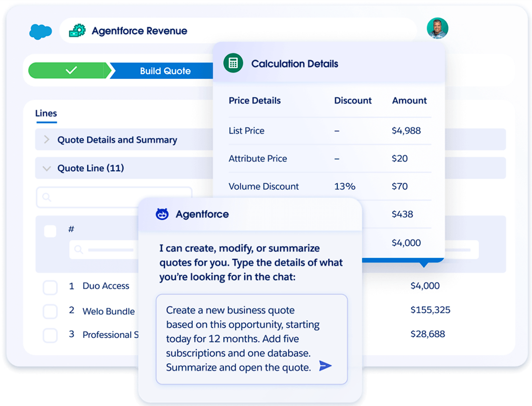
Task: Switch to the Lines tab
Action: click(46, 113)
